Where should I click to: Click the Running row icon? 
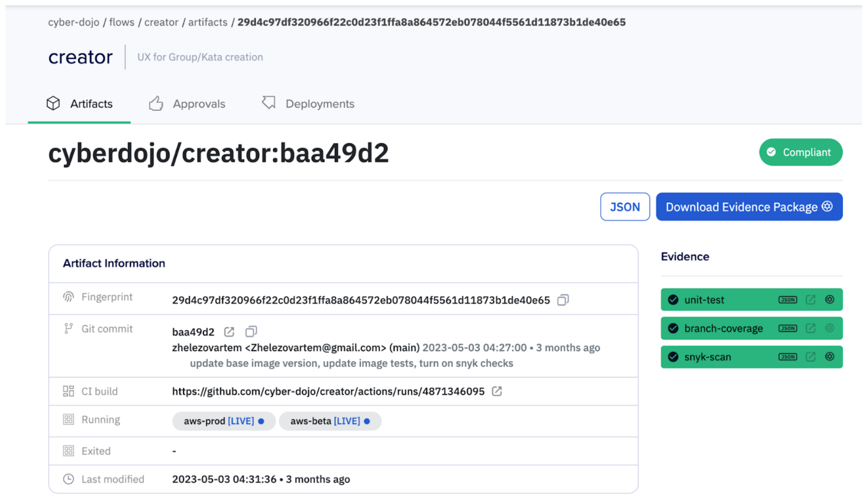68,420
